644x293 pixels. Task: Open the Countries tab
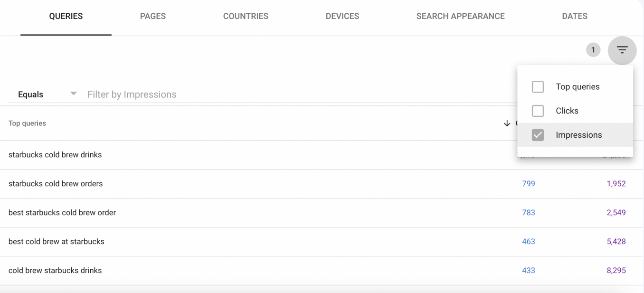tap(246, 16)
